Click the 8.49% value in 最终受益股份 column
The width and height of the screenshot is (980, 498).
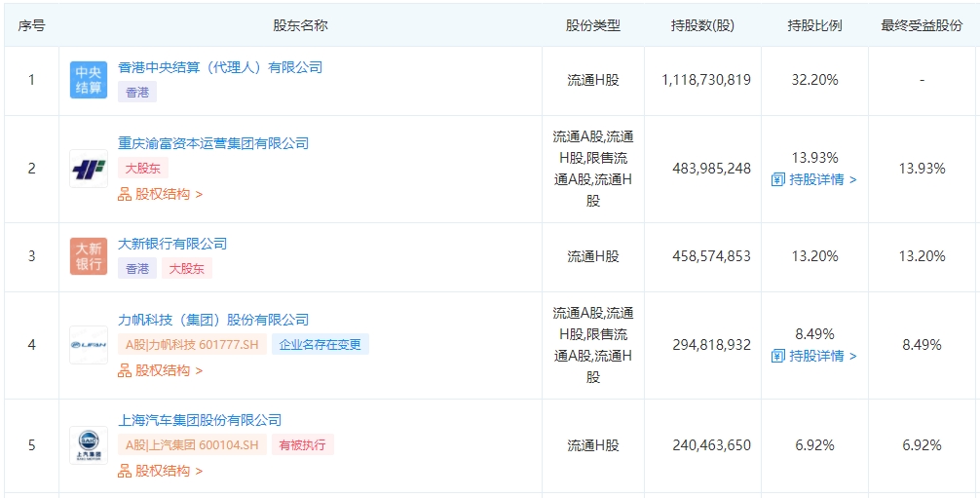click(x=922, y=345)
